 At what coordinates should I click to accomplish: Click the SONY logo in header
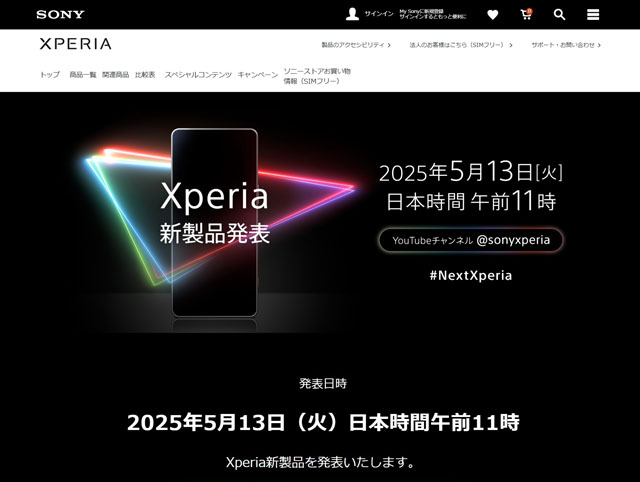60,14
